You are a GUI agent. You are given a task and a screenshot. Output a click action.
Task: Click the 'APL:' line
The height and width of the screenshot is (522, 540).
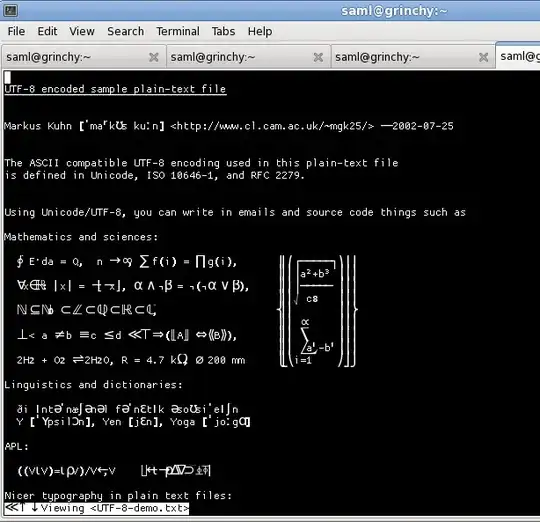[17, 446]
